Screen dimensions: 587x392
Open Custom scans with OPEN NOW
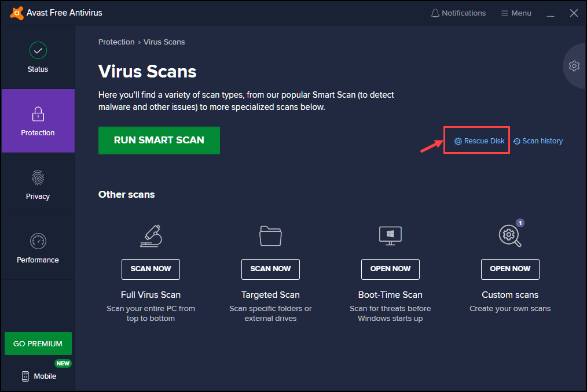point(509,269)
